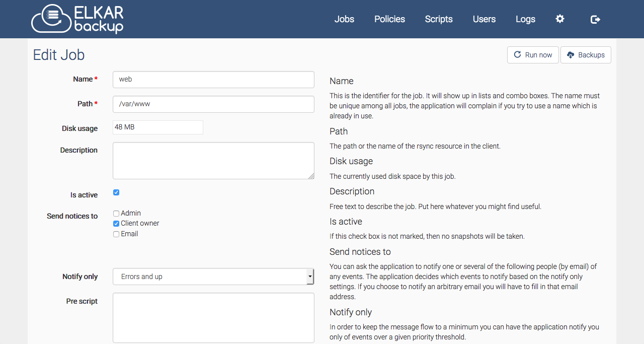
Task: Disable Client owner notice checkbox
Action: tap(116, 224)
